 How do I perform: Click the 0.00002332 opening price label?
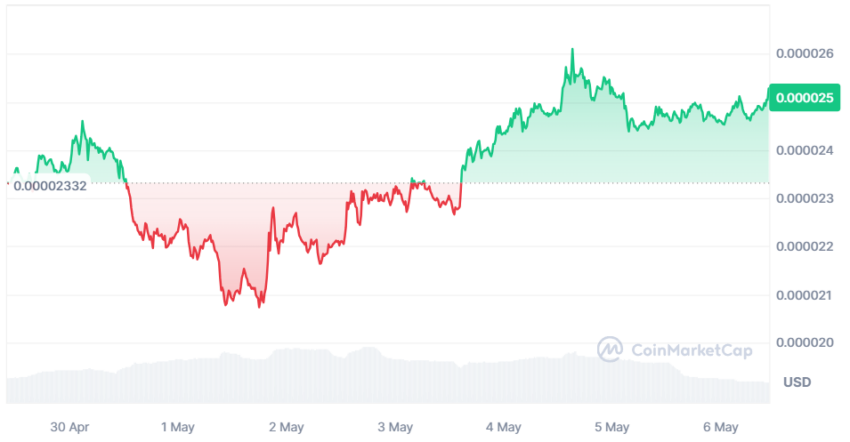pyautogui.click(x=50, y=186)
